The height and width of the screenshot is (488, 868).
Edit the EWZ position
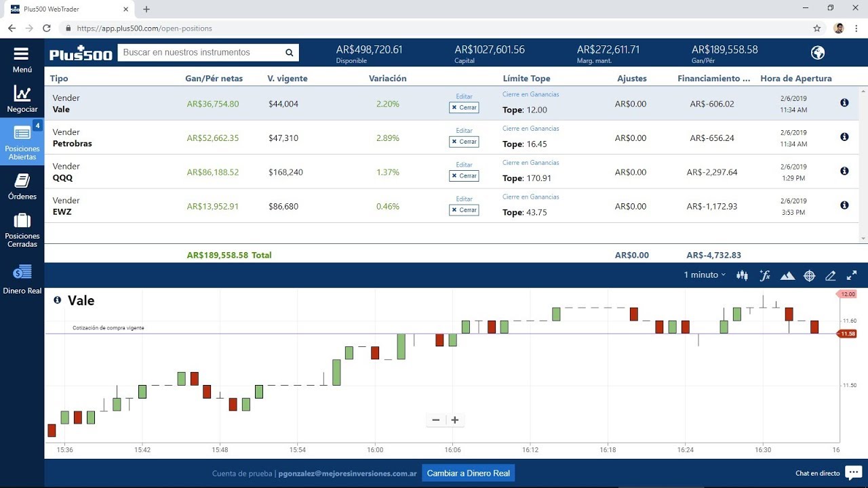(x=464, y=199)
